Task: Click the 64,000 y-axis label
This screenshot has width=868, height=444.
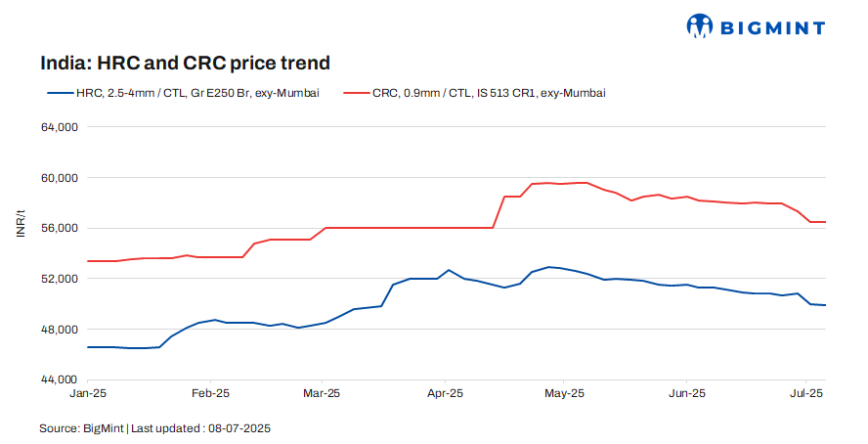Action: (61, 127)
